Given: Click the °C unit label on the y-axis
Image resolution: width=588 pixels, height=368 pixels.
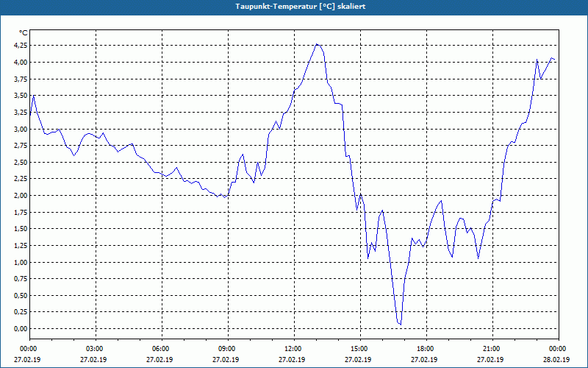Looking at the screenshot, I should coord(24,33).
